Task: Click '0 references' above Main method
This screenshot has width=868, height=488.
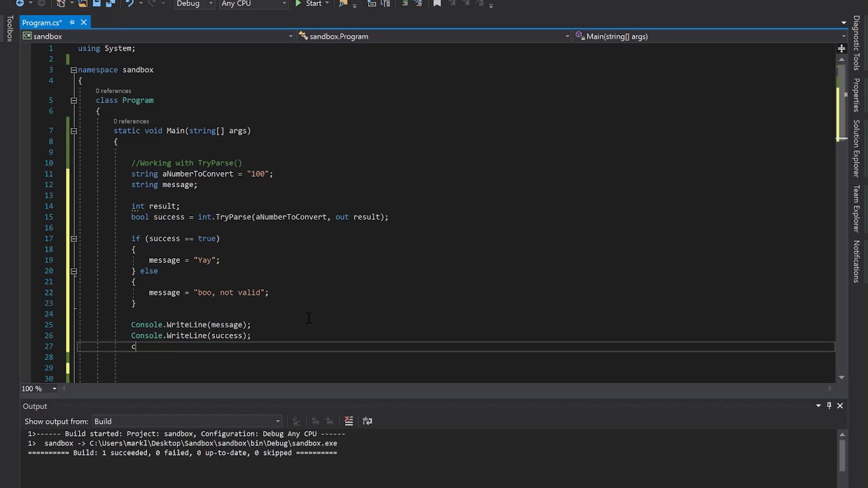Action: pyautogui.click(x=131, y=121)
